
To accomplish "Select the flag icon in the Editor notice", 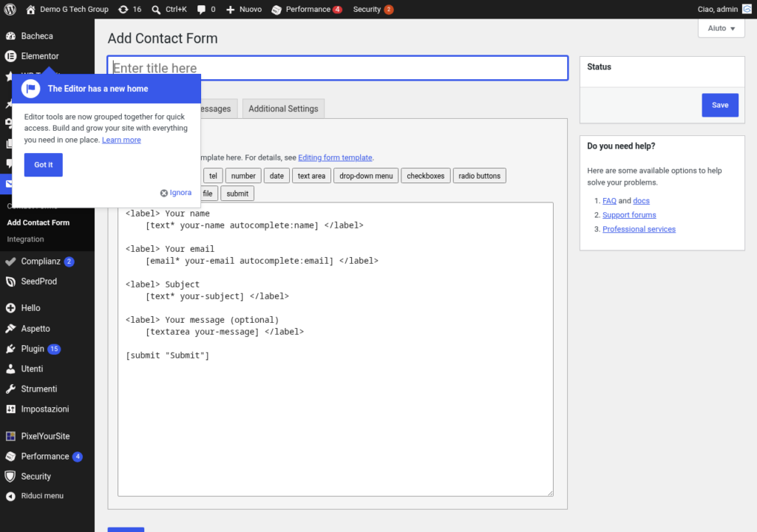I will 31,89.
